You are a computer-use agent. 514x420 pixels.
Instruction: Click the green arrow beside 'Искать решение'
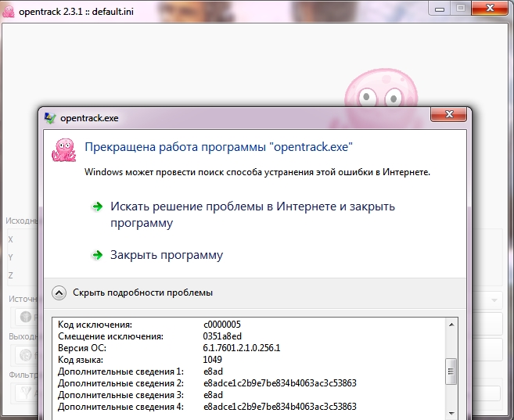click(x=97, y=206)
